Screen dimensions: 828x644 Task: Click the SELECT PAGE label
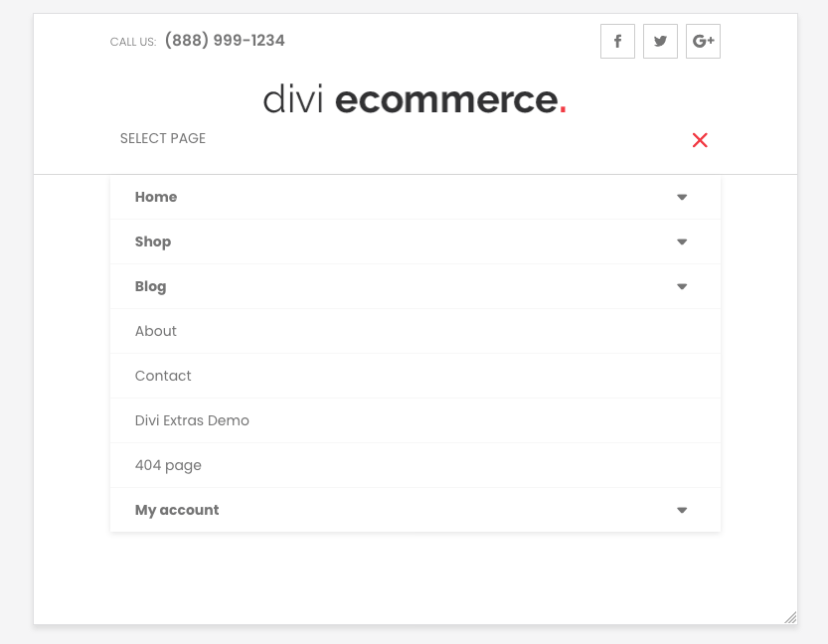163,138
